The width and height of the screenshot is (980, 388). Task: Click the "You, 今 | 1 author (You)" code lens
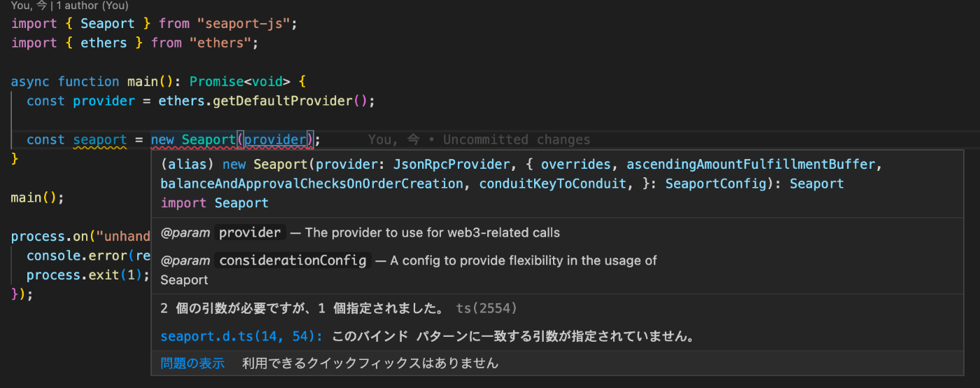click(69, 6)
